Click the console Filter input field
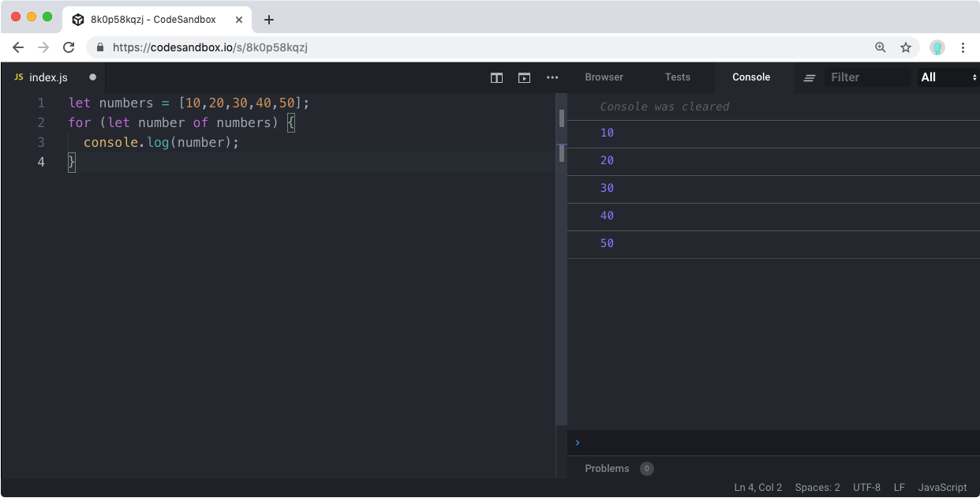 pos(868,77)
